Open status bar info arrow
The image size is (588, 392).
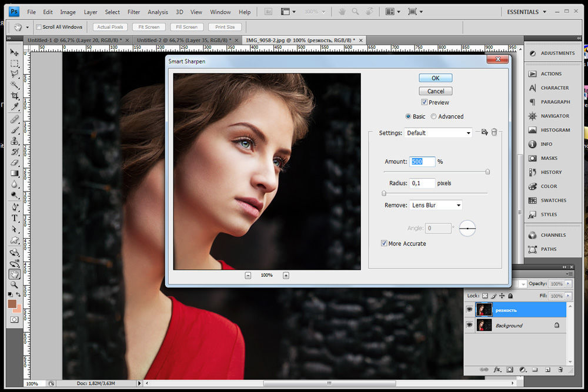(x=139, y=383)
